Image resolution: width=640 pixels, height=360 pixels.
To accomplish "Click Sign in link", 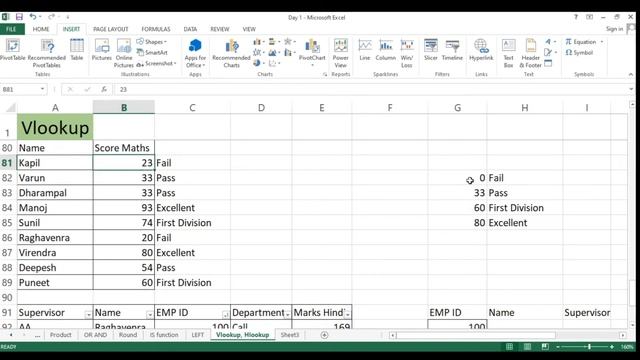I will click(x=614, y=29).
